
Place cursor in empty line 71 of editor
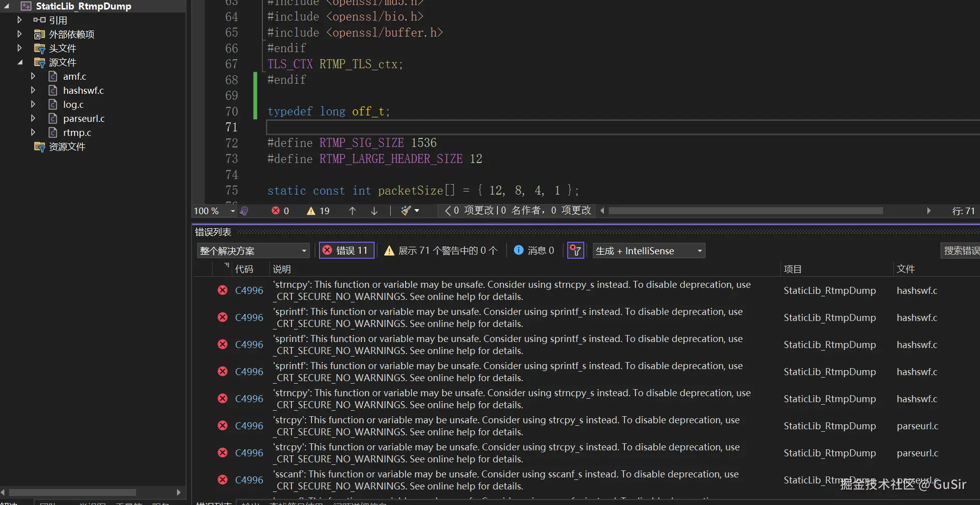(622, 127)
